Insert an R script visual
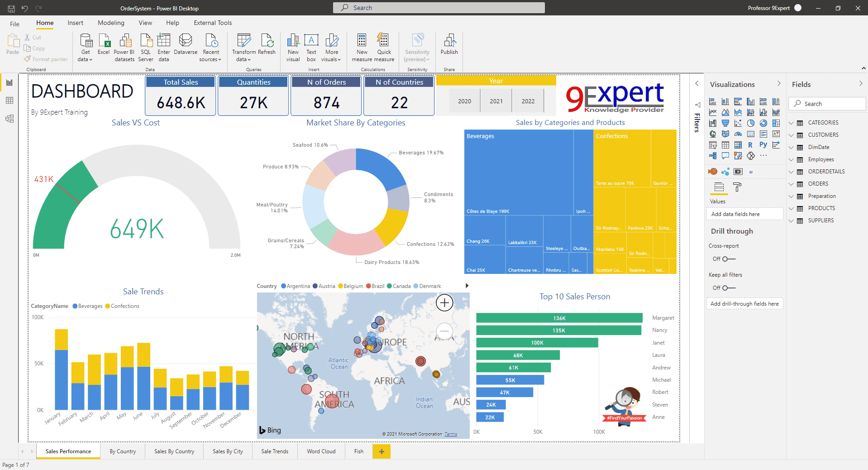 pos(750,145)
